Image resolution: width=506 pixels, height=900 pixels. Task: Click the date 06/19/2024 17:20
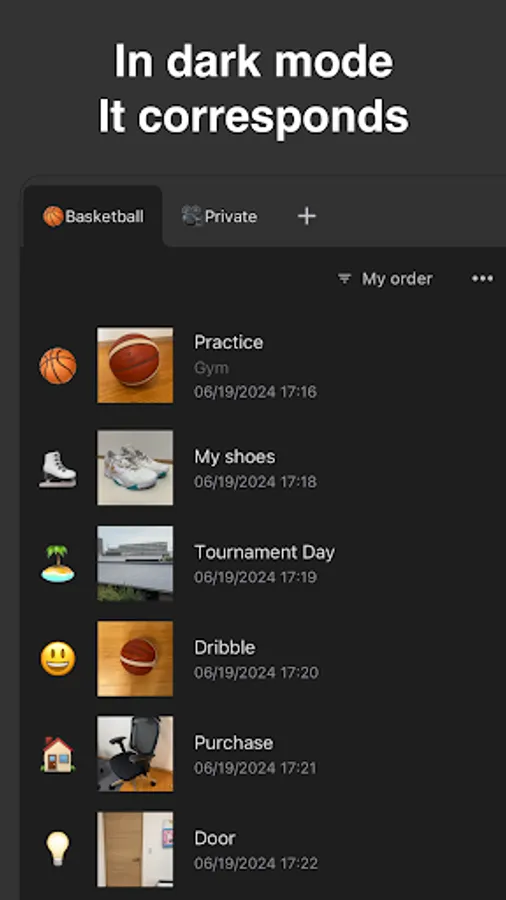(x=256, y=672)
